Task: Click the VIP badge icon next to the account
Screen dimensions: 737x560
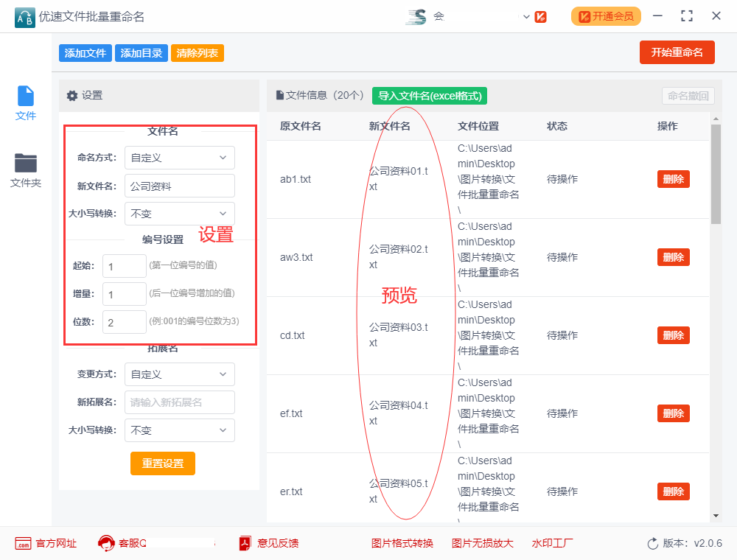Action: tap(540, 17)
